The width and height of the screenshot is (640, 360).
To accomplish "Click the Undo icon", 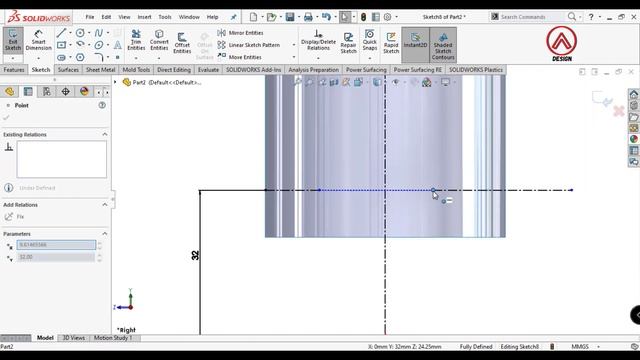I will [326, 17].
